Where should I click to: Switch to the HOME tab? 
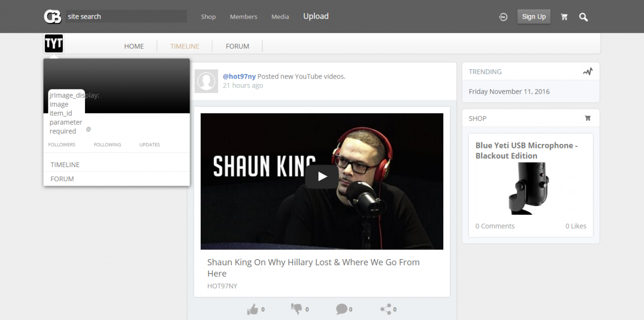point(134,46)
